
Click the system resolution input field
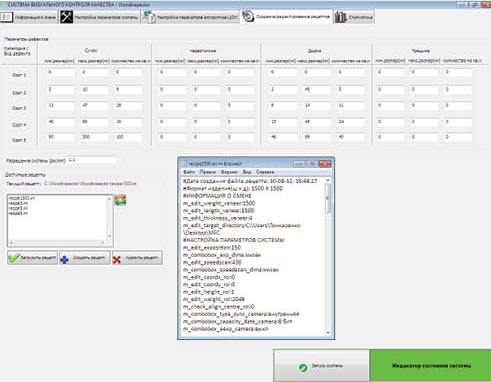[92, 160]
